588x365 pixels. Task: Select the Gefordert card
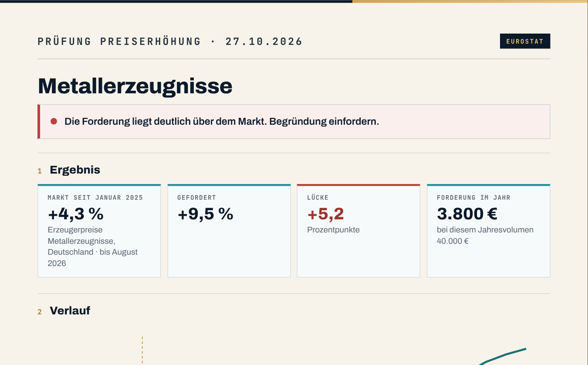[x=229, y=231]
